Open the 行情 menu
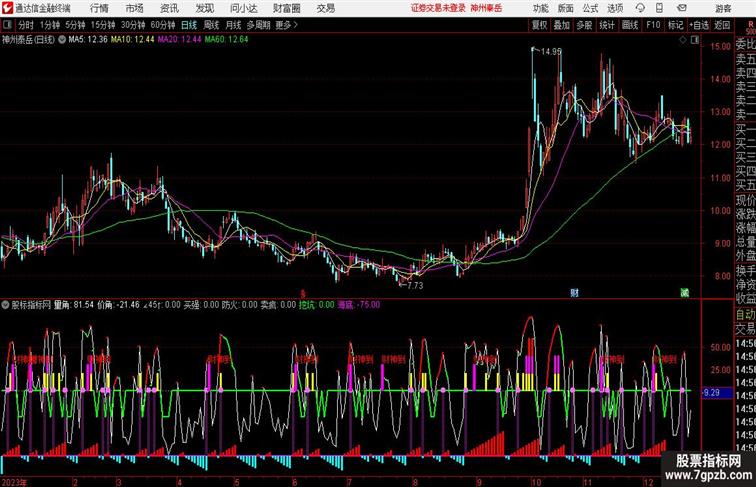The width and height of the screenshot is (756, 487). point(99,8)
